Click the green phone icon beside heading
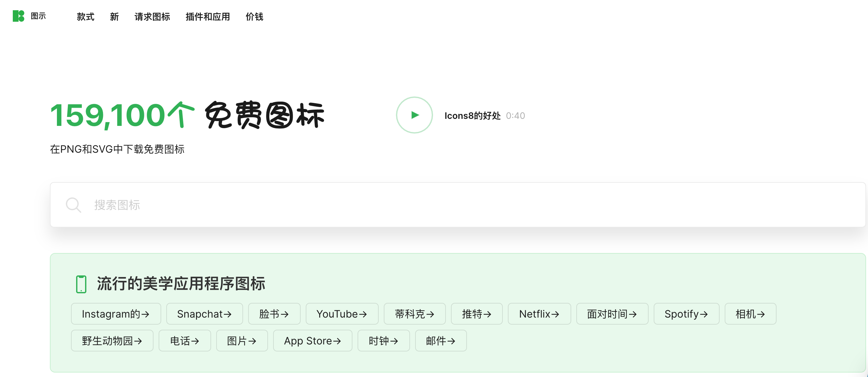The width and height of the screenshot is (868, 377). click(81, 284)
